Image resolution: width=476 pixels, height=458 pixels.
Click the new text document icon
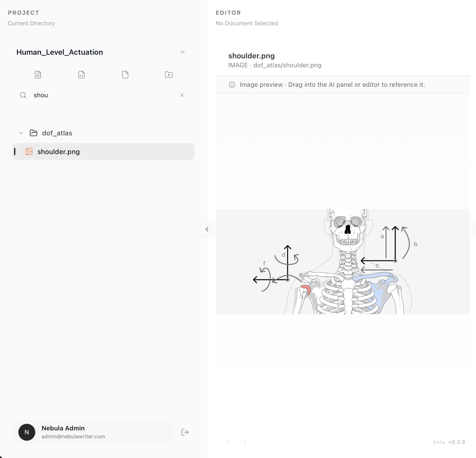click(38, 75)
